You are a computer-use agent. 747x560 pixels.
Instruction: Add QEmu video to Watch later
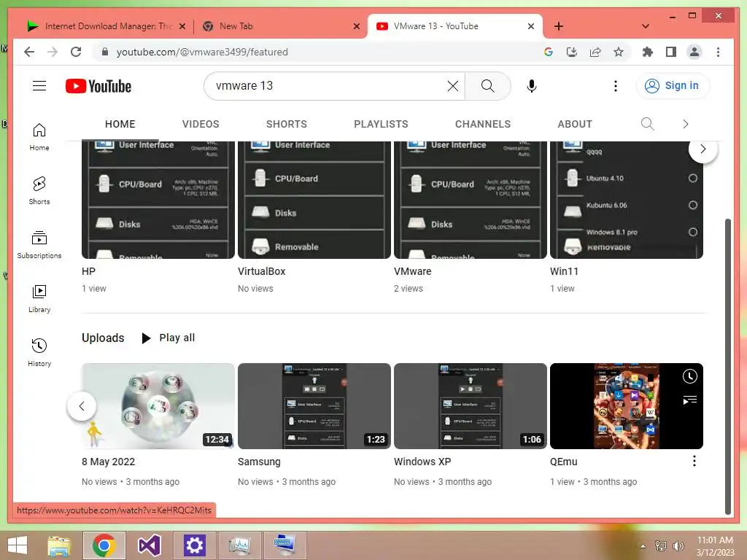tap(689, 376)
